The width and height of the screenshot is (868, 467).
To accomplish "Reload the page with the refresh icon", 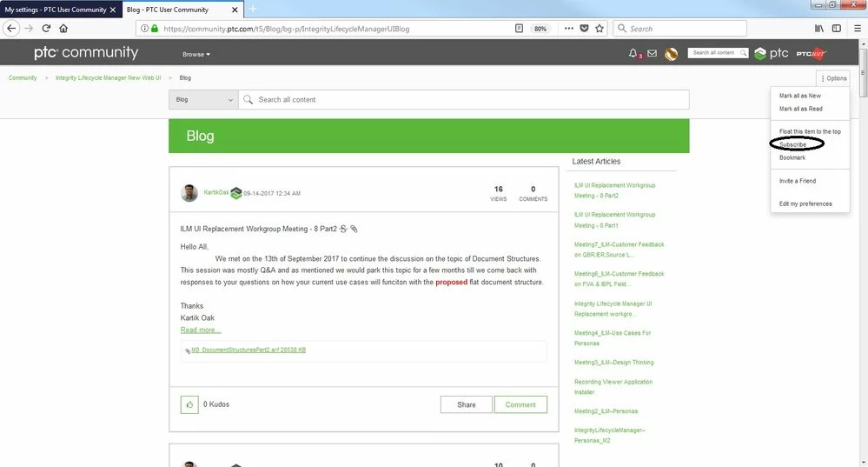I will pyautogui.click(x=47, y=28).
